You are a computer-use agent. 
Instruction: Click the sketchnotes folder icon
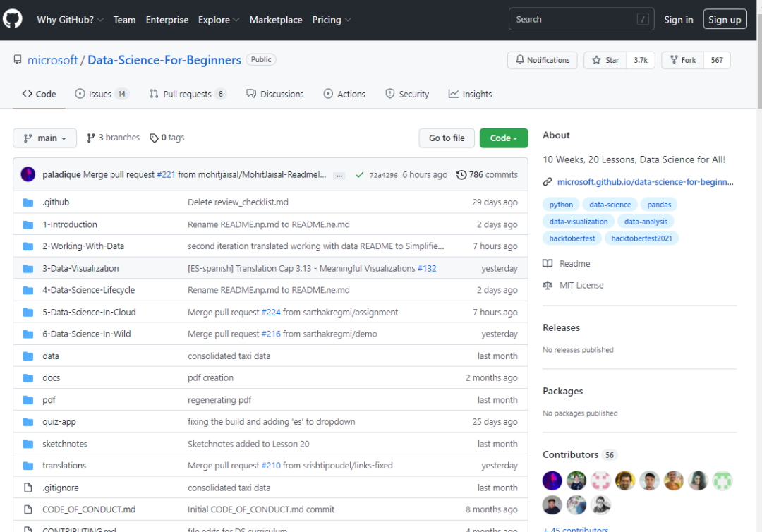(x=28, y=444)
